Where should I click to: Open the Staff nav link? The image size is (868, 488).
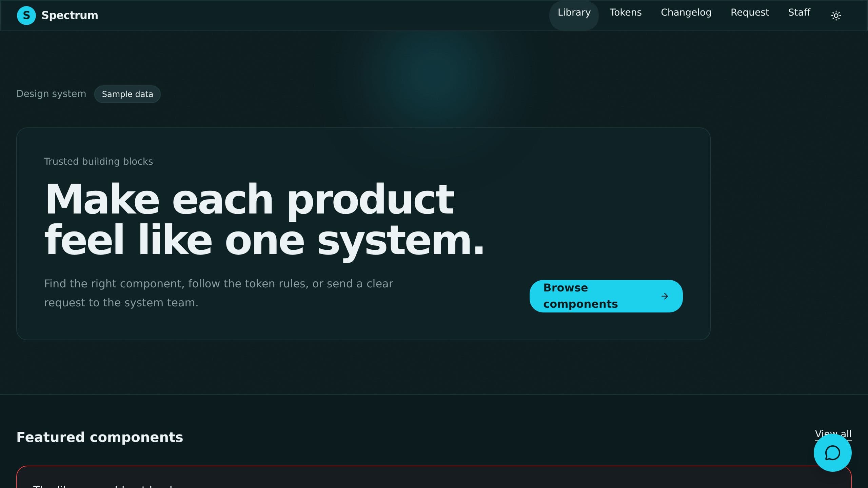[799, 13]
